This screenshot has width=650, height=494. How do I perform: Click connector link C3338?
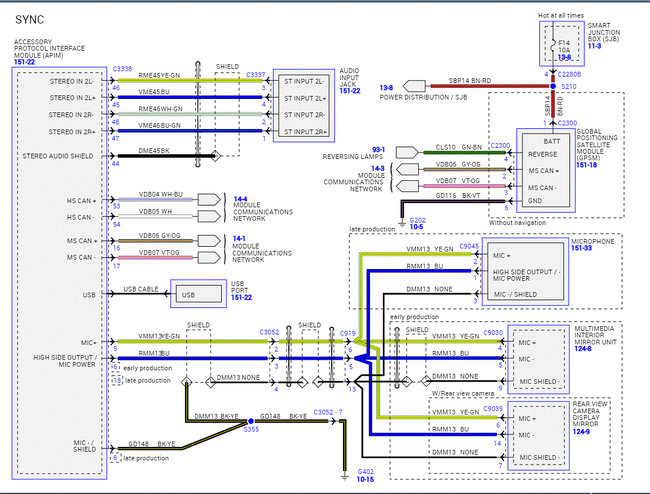tap(122, 69)
